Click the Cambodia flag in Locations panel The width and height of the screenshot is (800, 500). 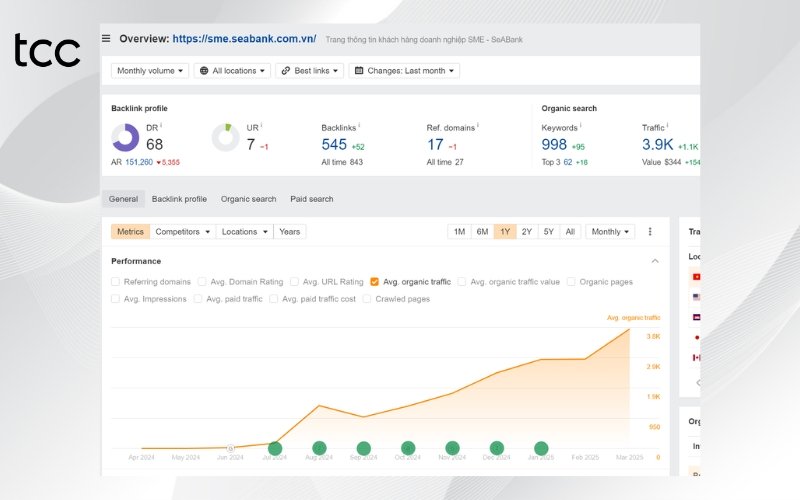coord(696,317)
